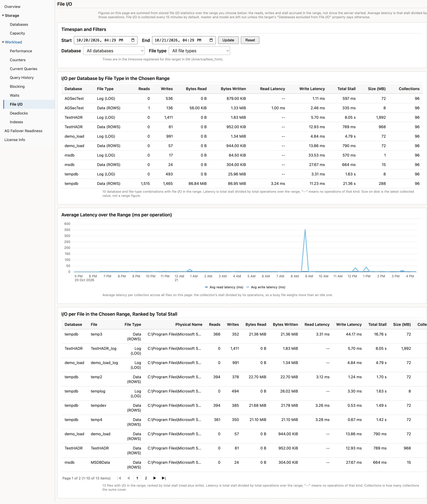The height and width of the screenshot is (504, 427).
Task: Collapse the Storage tree section triangle
Action: coord(3,15)
